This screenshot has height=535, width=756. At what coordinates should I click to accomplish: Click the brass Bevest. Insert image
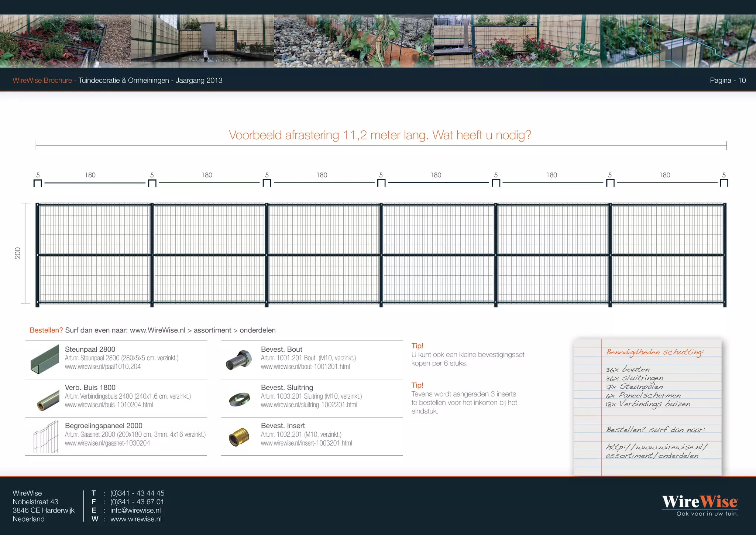coord(239,437)
